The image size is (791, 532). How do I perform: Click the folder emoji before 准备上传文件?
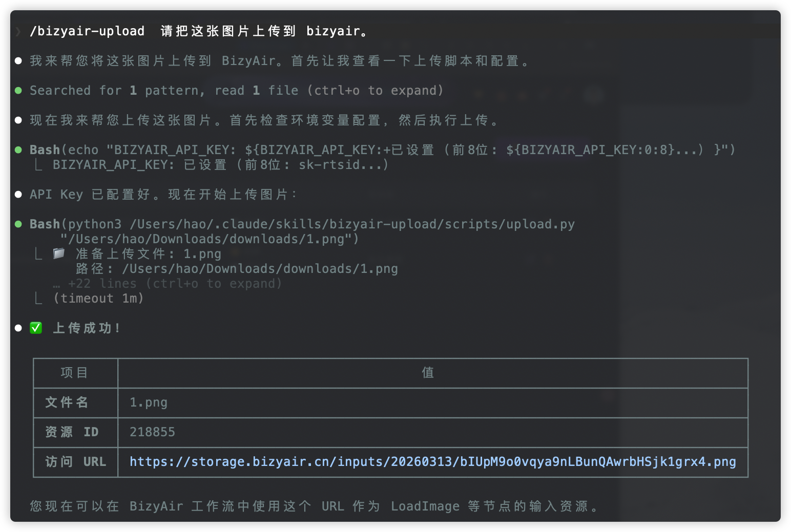click(59, 253)
